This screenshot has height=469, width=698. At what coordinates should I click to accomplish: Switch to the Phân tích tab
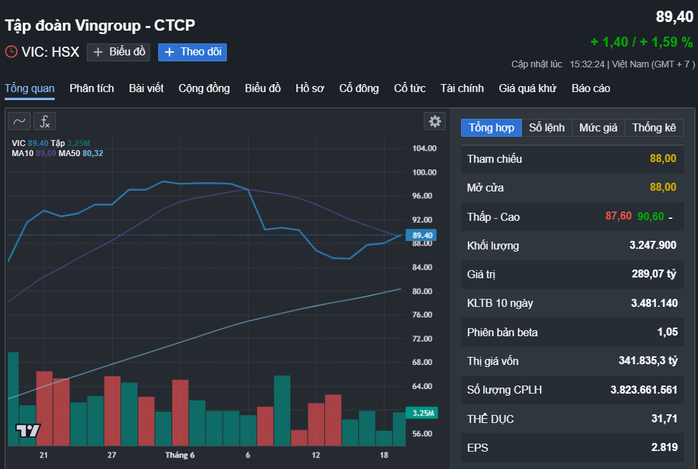pyautogui.click(x=92, y=88)
